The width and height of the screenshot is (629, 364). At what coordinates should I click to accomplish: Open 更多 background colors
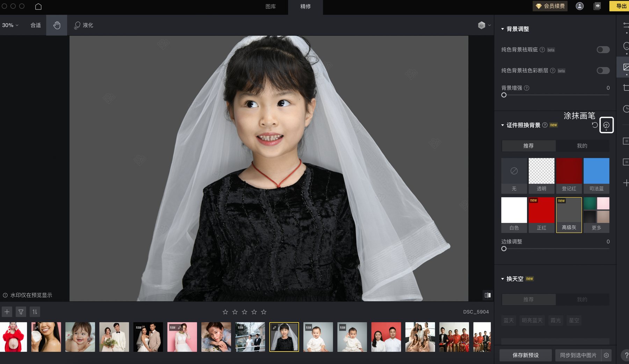tap(597, 215)
